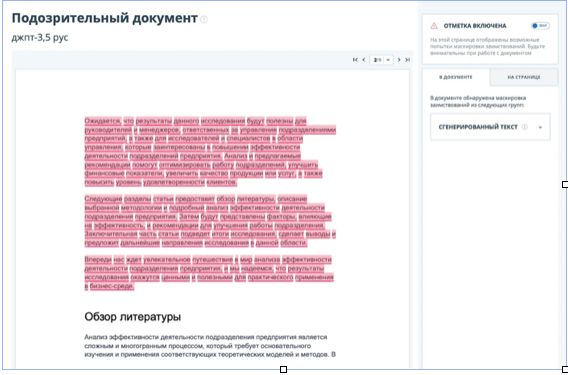Screen dimensions: 568x375
Task: Click the 'Обзор литературы' heading
Action: pos(133,317)
